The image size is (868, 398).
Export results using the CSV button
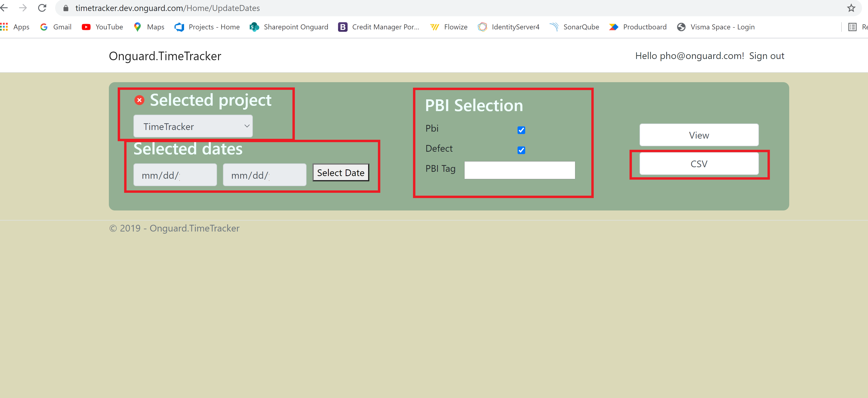point(699,164)
